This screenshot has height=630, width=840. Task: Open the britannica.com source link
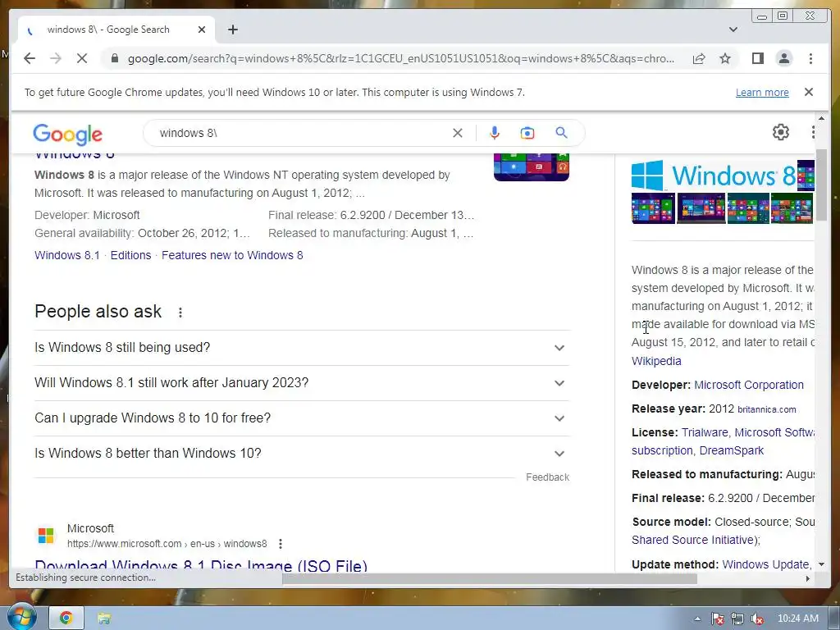coord(767,409)
